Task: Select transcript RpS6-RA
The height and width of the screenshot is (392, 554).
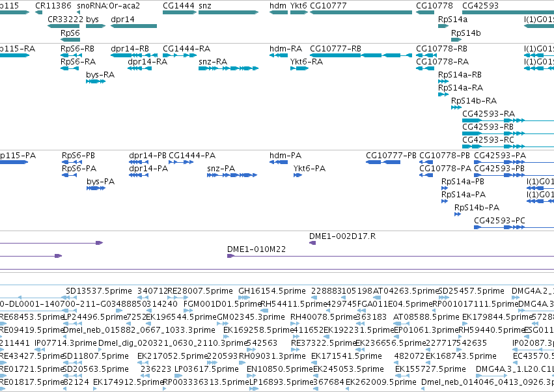Action: pyautogui.click(x=70, y=68)
